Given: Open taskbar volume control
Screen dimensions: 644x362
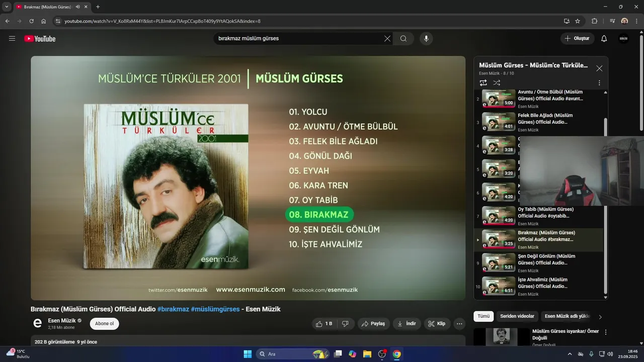Looking at the screenshot, I should point(609,354).
